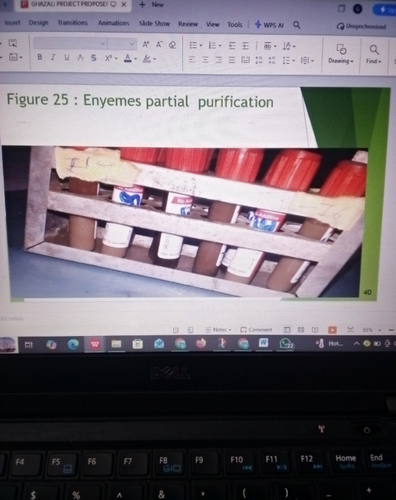The height and width of the screenshot is (500, 396).
Task: Switch to Normal view
Action: click(287, 330)
